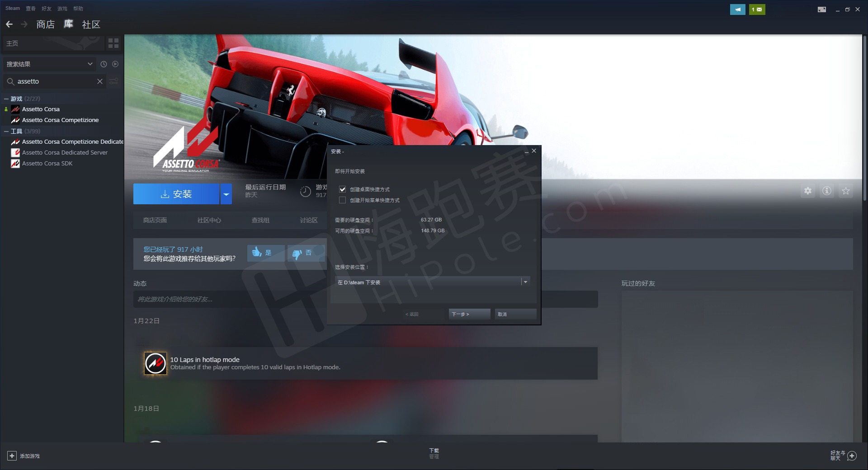868x470 pixels.
Task: Open the 查看 menu
Action: 31,9
